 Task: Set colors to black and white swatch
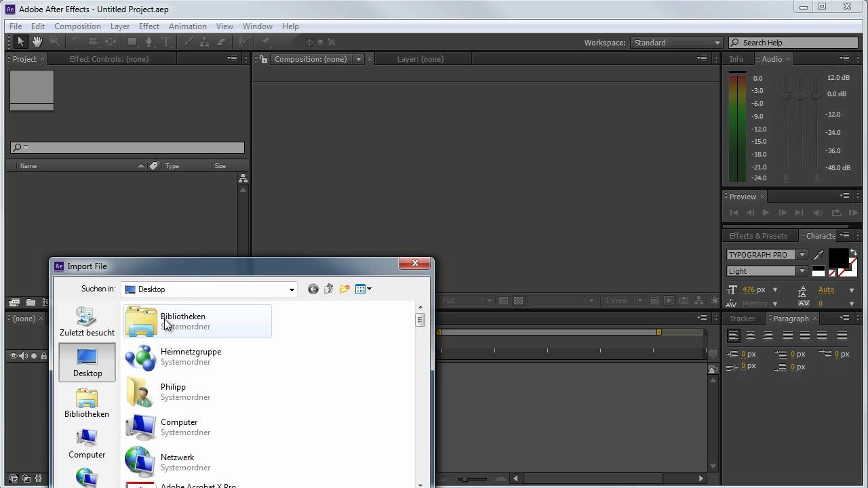(x=818, y=270)
